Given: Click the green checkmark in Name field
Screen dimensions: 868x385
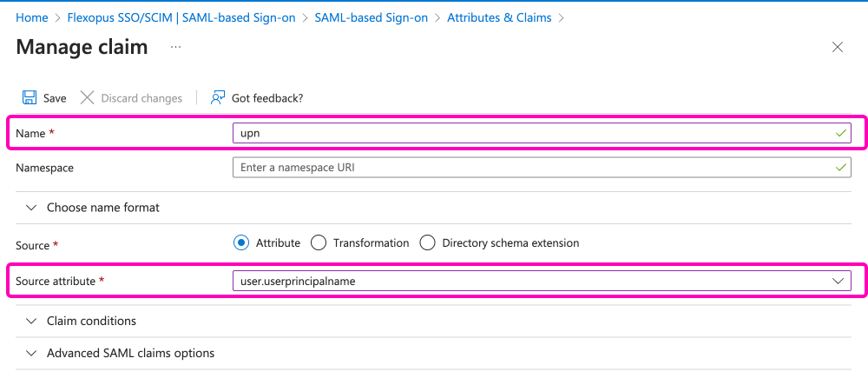Looking at the screenshot, I should (839, 133).
